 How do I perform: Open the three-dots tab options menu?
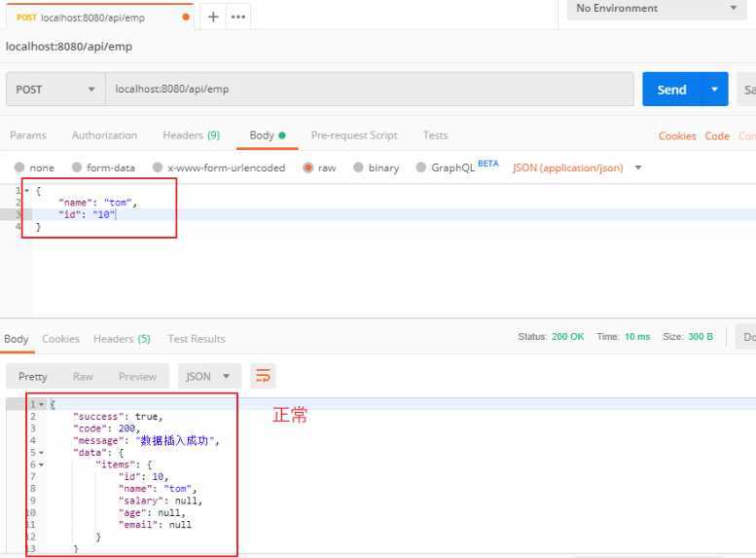[238, 18]
